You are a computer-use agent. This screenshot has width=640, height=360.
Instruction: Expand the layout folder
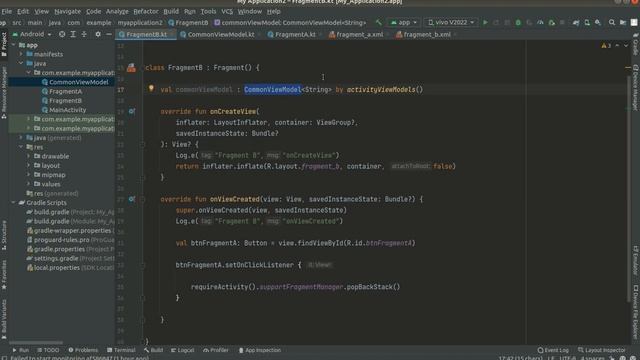click(x=29, y=165)
